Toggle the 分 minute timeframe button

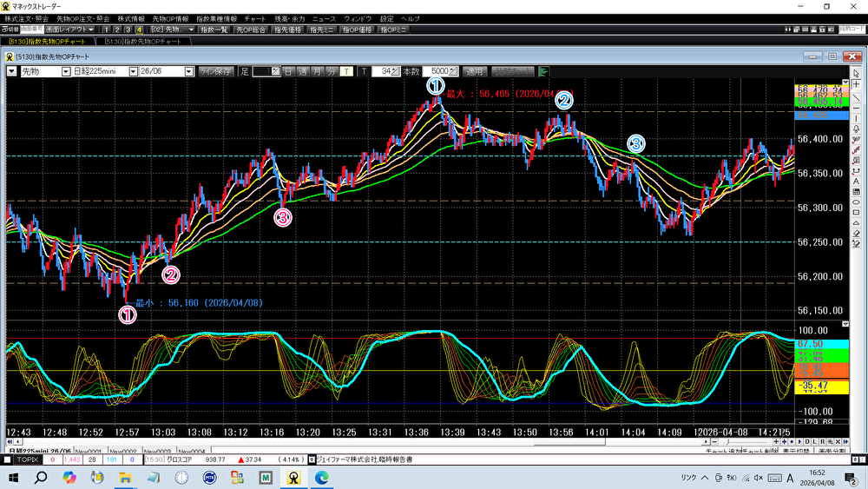coord(332,71)
